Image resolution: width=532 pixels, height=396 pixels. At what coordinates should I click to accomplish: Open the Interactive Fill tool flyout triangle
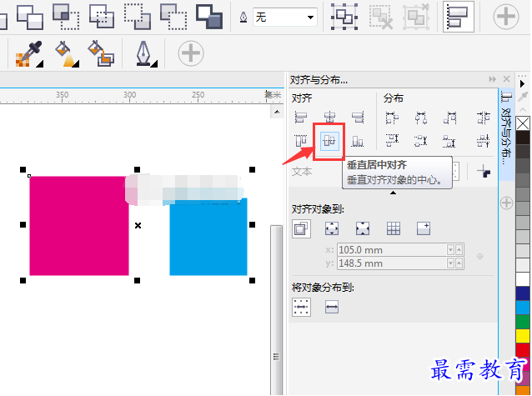point(76,64)
